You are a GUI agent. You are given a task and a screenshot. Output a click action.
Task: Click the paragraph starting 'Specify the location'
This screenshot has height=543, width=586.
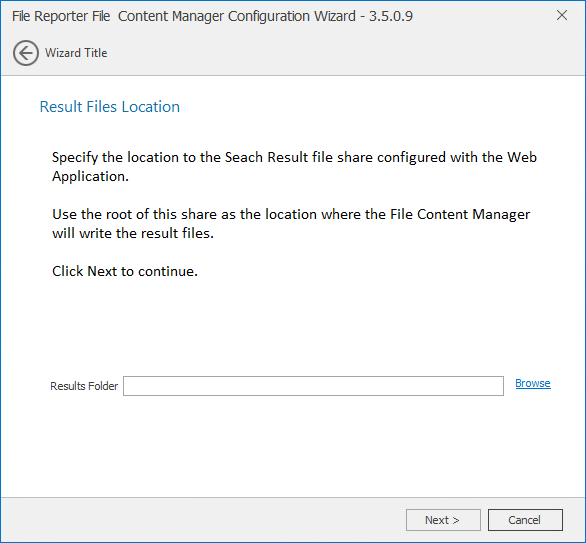294,167
